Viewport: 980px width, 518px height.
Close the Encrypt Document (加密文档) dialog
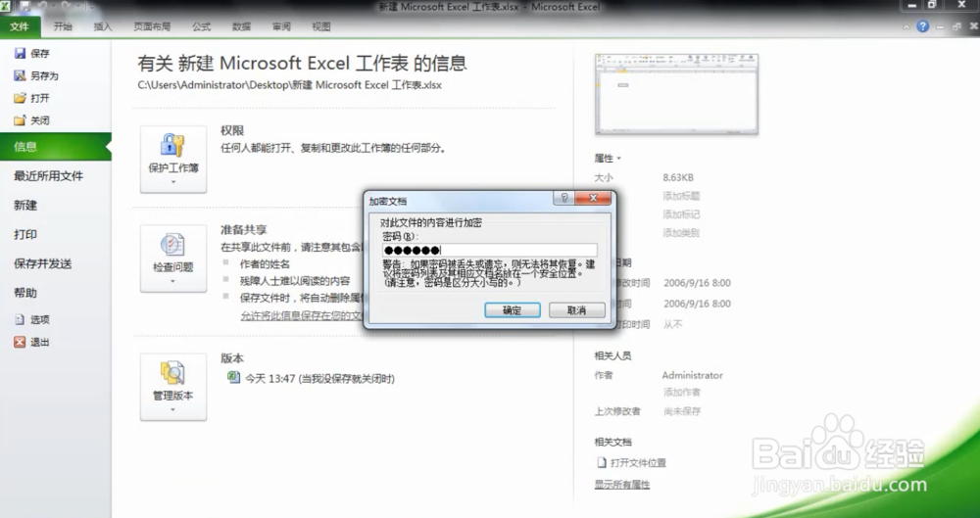[x=593, y=198]
